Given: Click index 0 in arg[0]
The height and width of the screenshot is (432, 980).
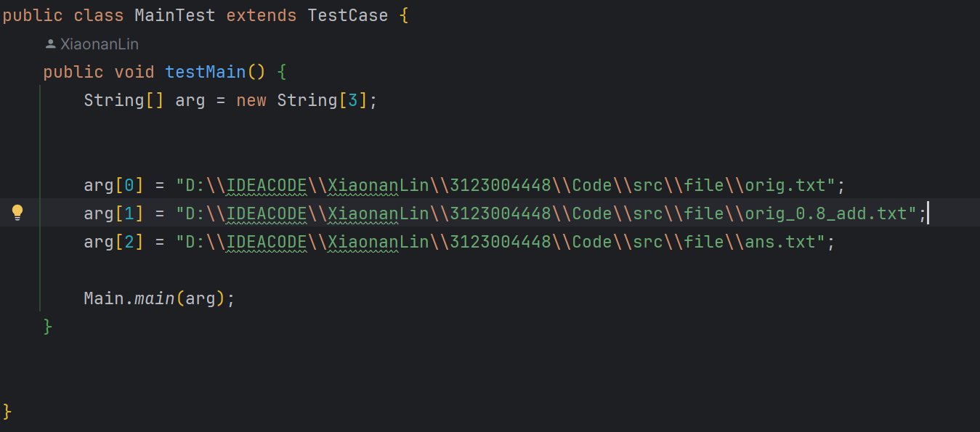Looking at the screenshot, I should click(129, 185).
